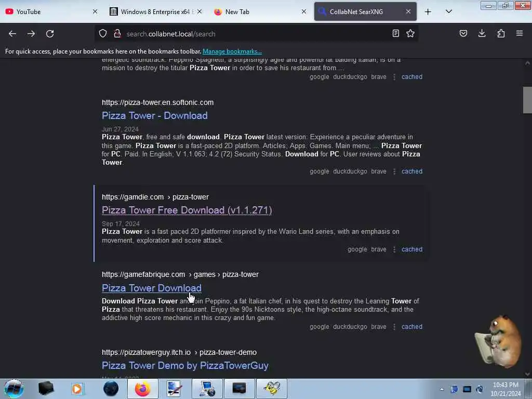Image resolution: width=532 pixels, height=399 pixels.
Task: Click the gamefabrique.com › games › pizza-tower URL
Action: tap(180, 274)
